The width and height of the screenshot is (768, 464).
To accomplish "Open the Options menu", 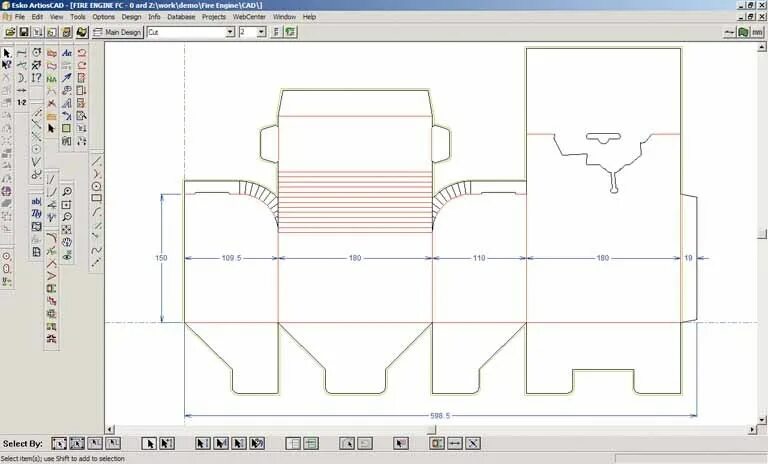I will pyautogui.click(x=104, y=17).
